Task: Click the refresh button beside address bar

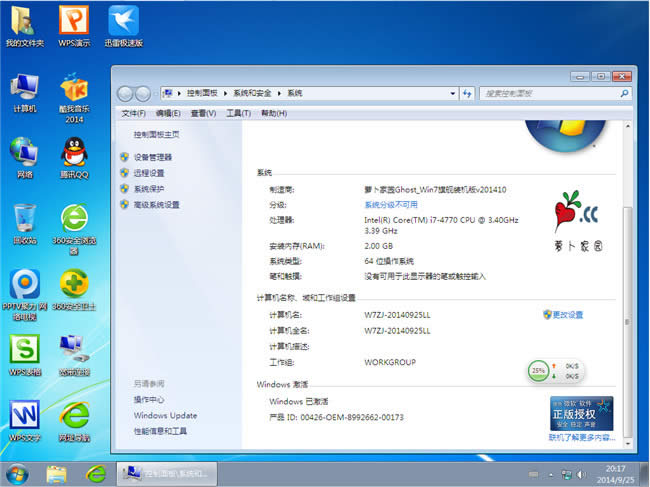Action: click(x=468, y=93)
